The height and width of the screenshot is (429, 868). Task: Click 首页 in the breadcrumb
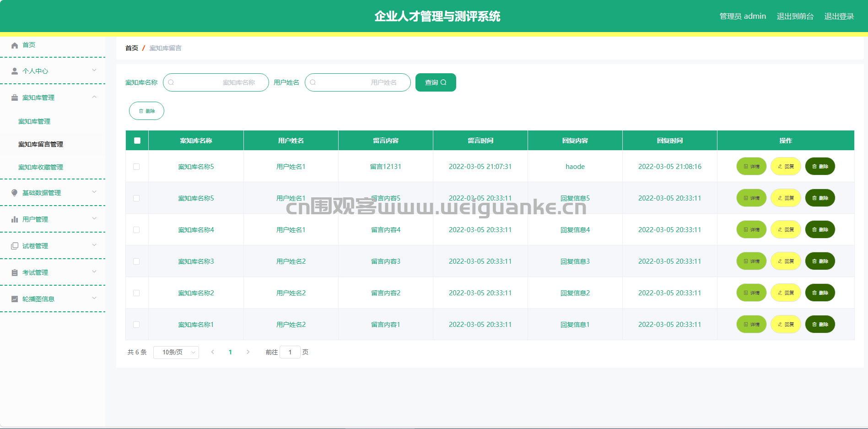tap(132, 48)
